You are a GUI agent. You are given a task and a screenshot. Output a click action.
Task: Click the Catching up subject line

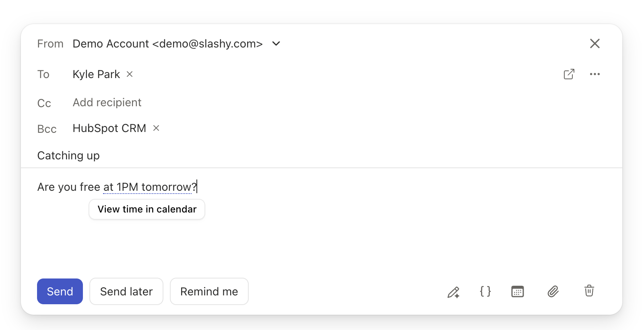click(x=68, y=156)
